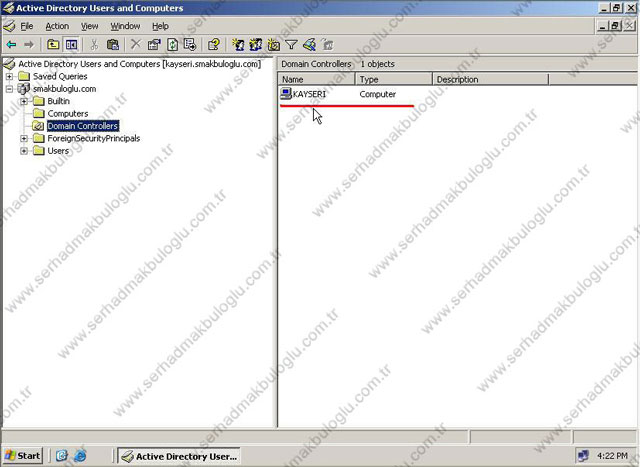Go up one level with folder icon
Image resolution: width=640 pixels, height=467 pixels.
pos(53,44)
